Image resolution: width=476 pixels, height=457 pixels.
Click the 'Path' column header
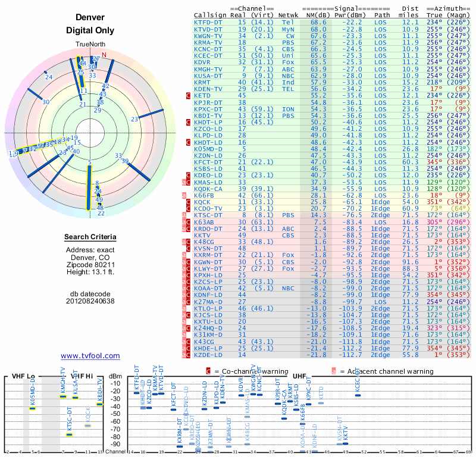(x=382, y=15)
